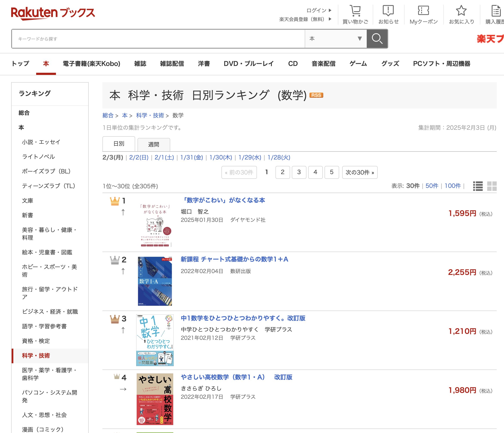Click 次の30件 next page button
Screen dimensions: 504x433
click(x=360, y=172)
